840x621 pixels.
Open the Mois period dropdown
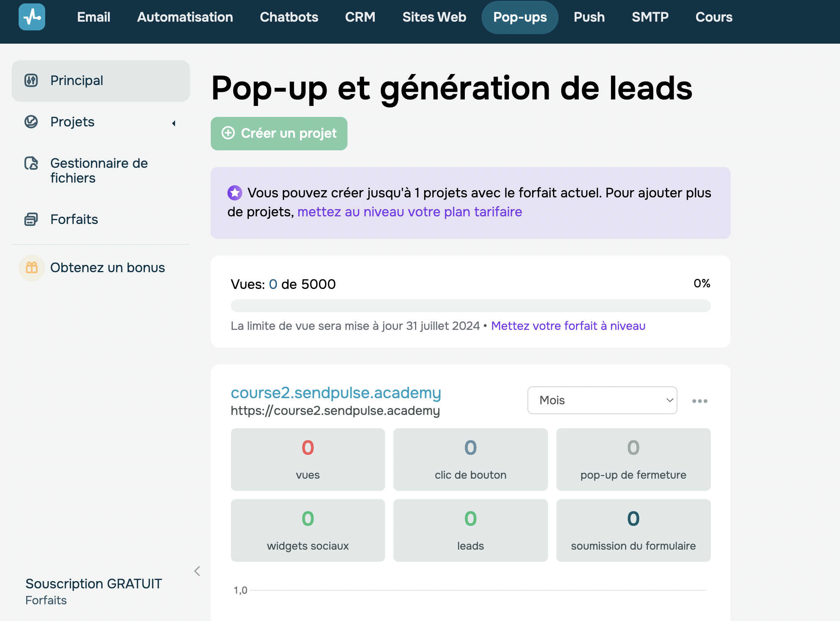602,400
